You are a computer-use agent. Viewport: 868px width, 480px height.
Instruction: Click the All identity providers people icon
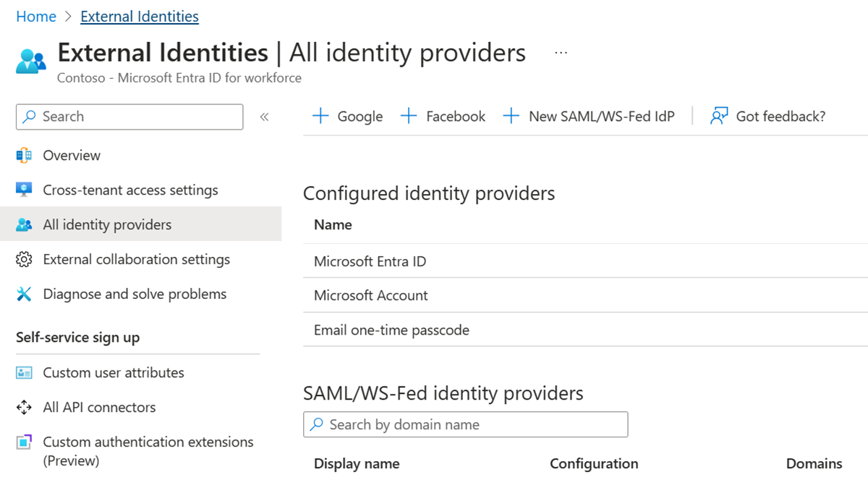coord(24,224)
